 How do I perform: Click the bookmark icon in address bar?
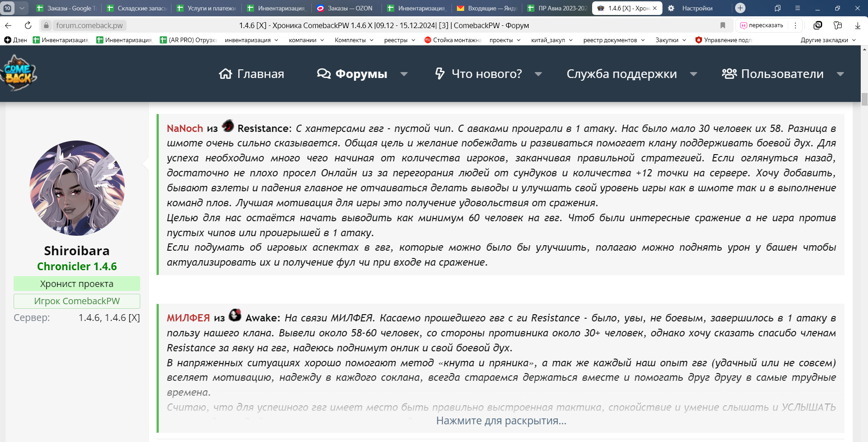723,25
